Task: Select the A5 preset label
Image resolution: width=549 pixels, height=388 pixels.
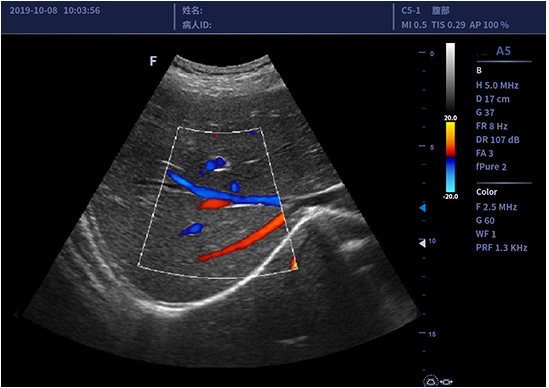Action: coord(503,51)
